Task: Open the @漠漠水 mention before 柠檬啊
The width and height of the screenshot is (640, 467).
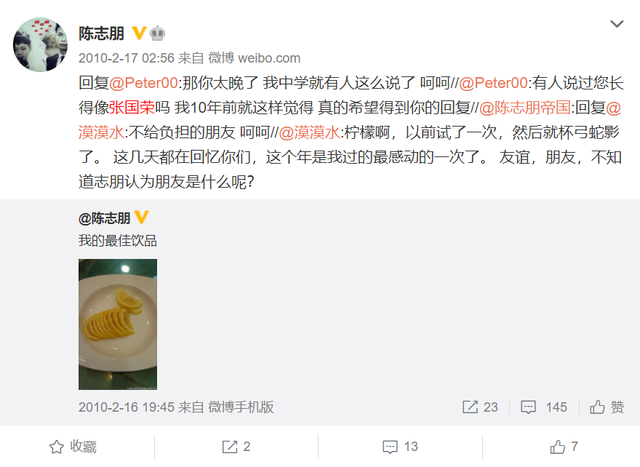Action: [x=309, y=132]
